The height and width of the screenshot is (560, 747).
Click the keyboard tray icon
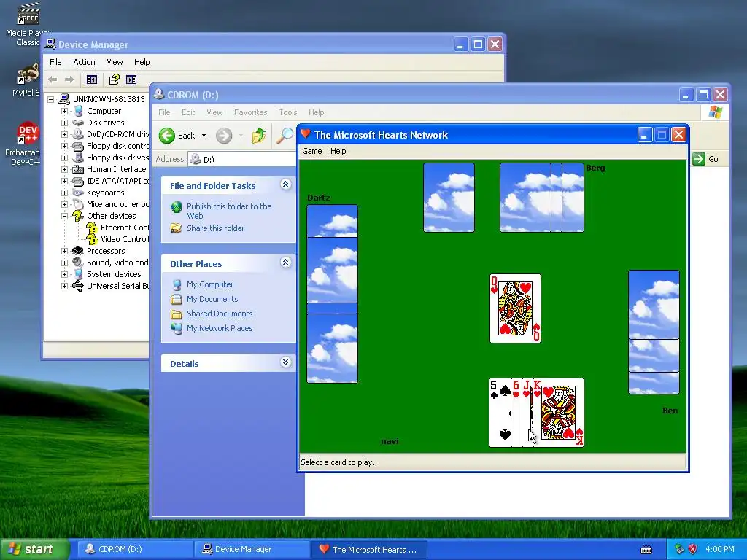pos(646,550)
